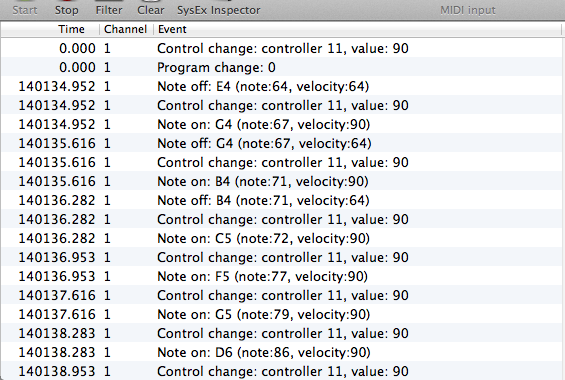Click the Channel column header
Screen dimensions: 565x380
126,29
